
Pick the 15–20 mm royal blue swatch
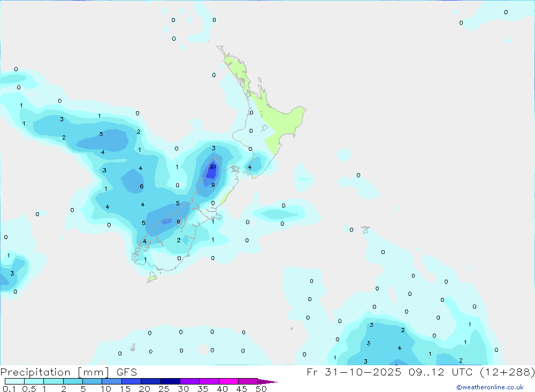tap(132, 381)
